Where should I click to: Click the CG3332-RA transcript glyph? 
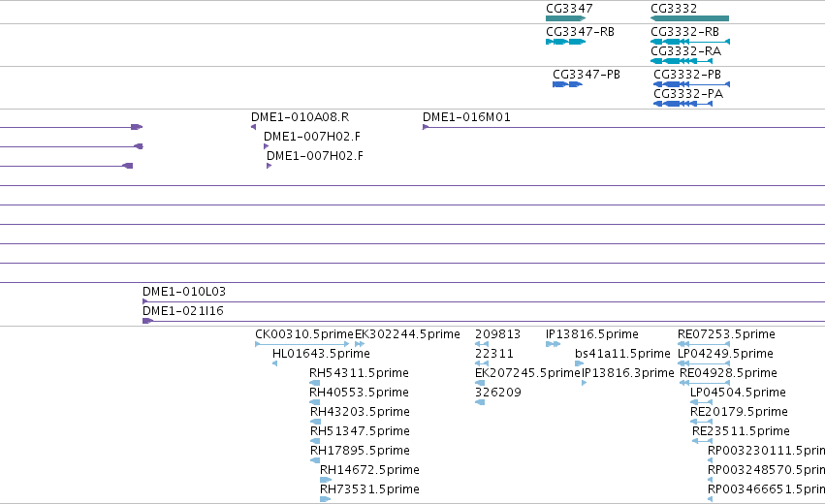pos(682,61)
